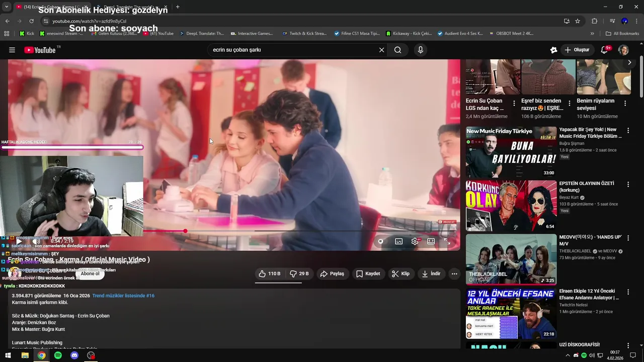Open options for Elraen Ekiple video
Screen dimensions: 644x362
(x=628, y=292)
